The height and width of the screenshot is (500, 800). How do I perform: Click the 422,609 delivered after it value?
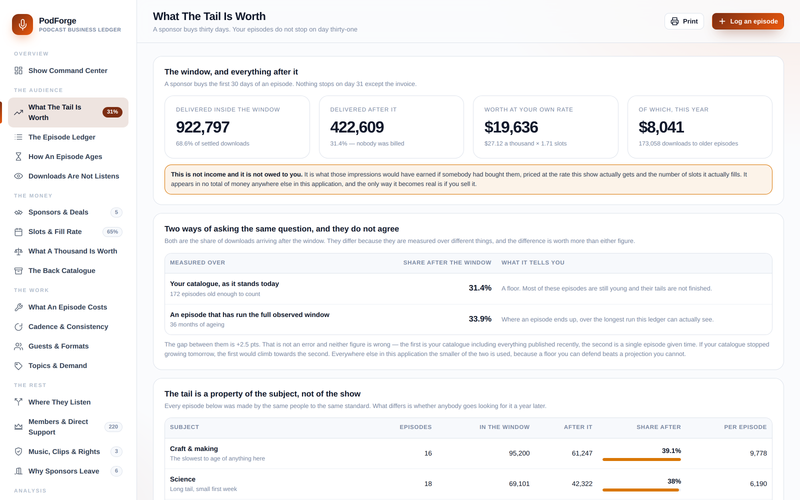pyautogui.click(x=357, y=127)
